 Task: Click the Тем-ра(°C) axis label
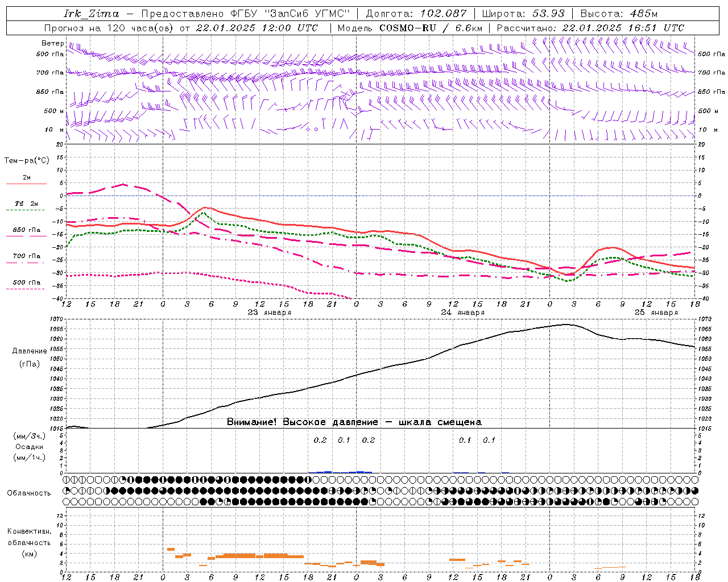tap(27, 161)
